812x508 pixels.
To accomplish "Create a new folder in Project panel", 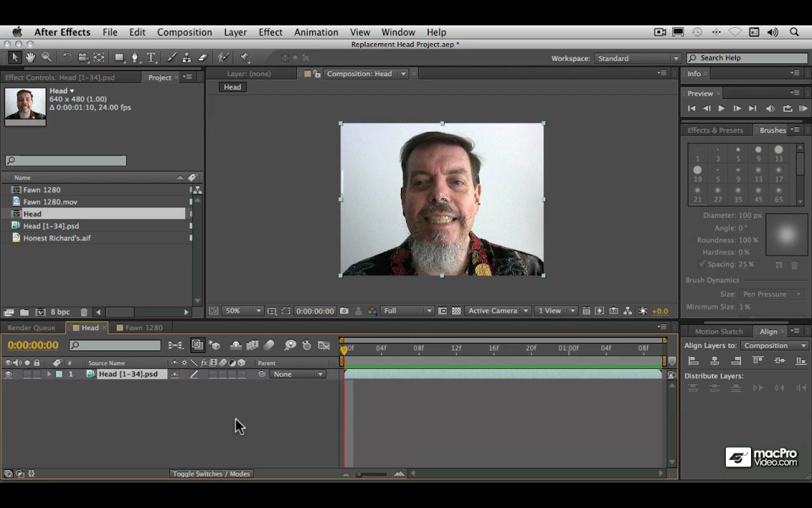I will pyautogui.click(x=24, y=312).
